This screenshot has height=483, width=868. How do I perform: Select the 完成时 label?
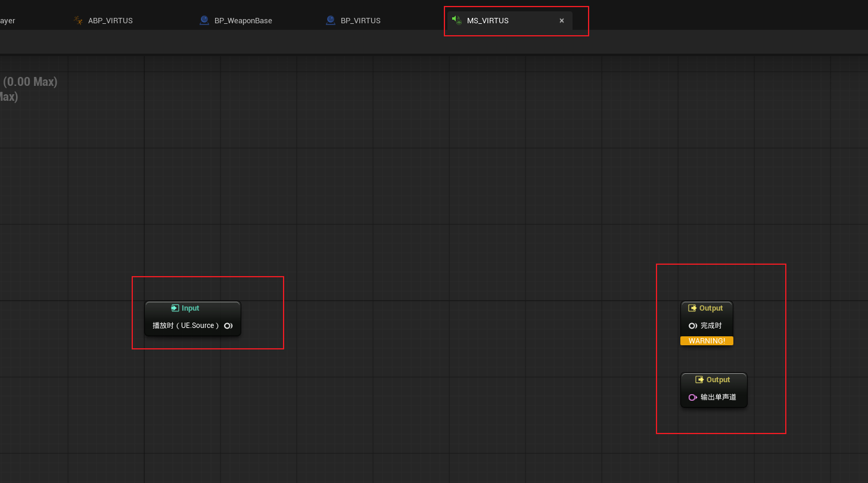(711, 326)
